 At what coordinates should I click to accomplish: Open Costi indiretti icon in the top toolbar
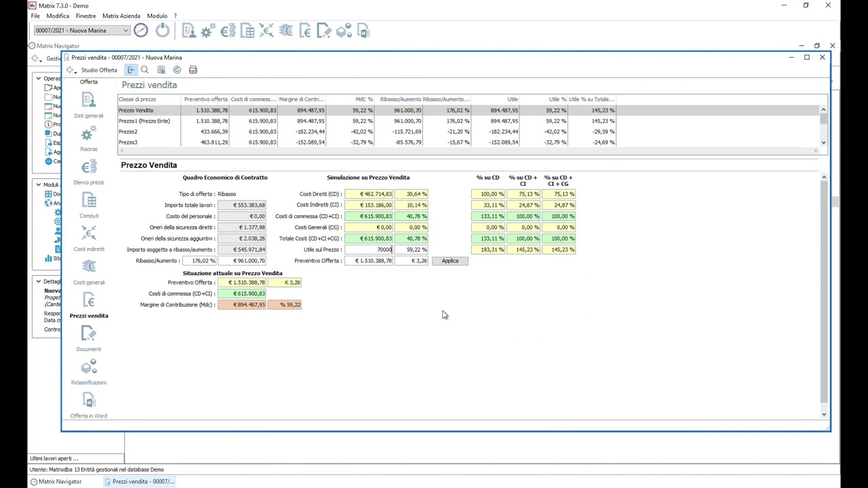tap(267, 30)
